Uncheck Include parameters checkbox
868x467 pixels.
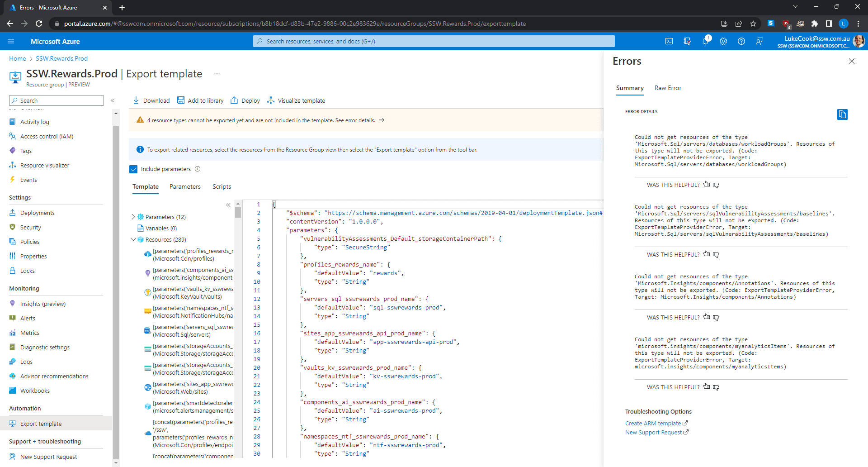pos(133,169)
